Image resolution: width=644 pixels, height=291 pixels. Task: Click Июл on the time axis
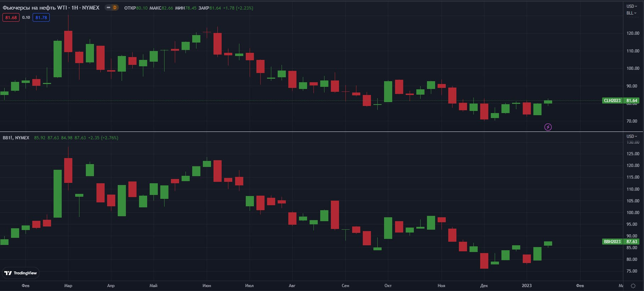(x=249, y=286)
